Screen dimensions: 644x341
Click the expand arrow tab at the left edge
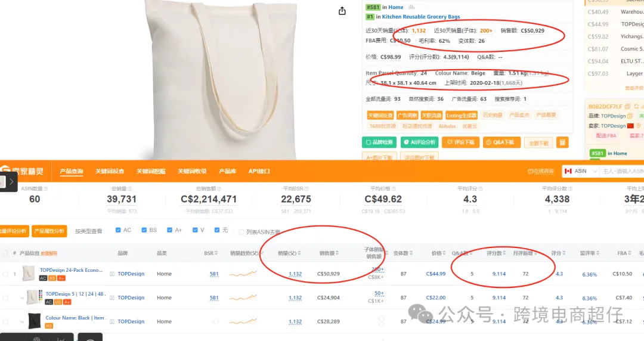click(x=11, y=181)
